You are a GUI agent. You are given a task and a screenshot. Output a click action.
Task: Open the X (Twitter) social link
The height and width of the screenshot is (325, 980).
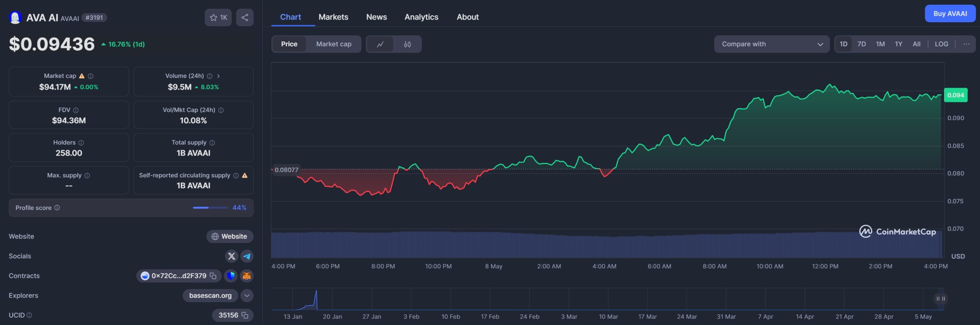click(231, 256)
